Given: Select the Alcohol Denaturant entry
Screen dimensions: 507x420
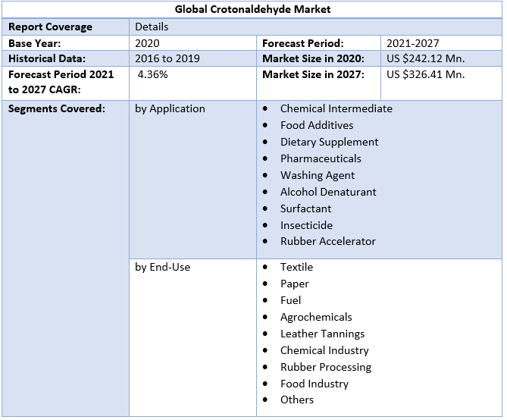Looking at the screenshot, I should 328,192.
